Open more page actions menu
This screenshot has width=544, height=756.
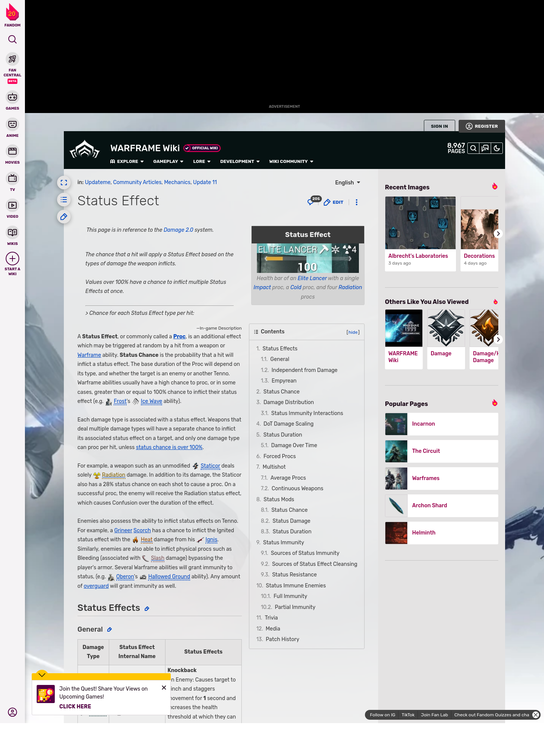[x=357, y=202]
